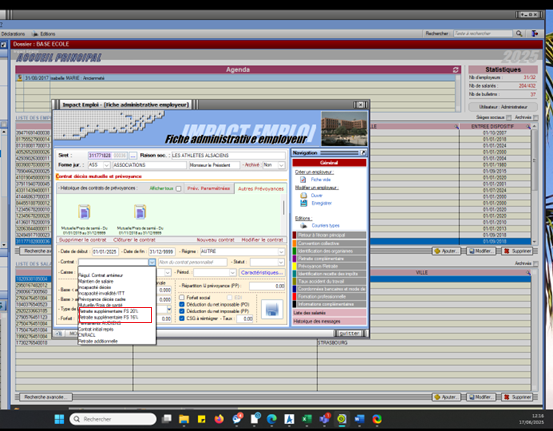Toggle the Archivés checkbox of the employer list
Viewport: 553px width, 431px height.
[535, 117]
